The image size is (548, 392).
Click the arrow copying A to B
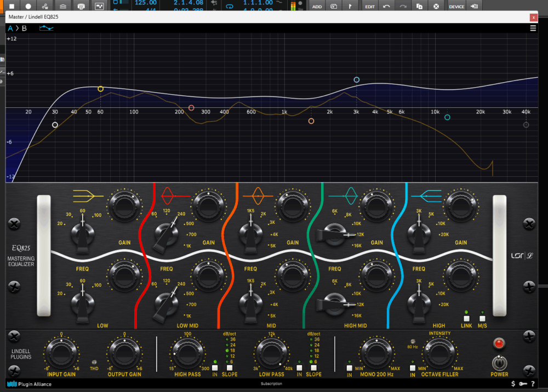(17, 28)
